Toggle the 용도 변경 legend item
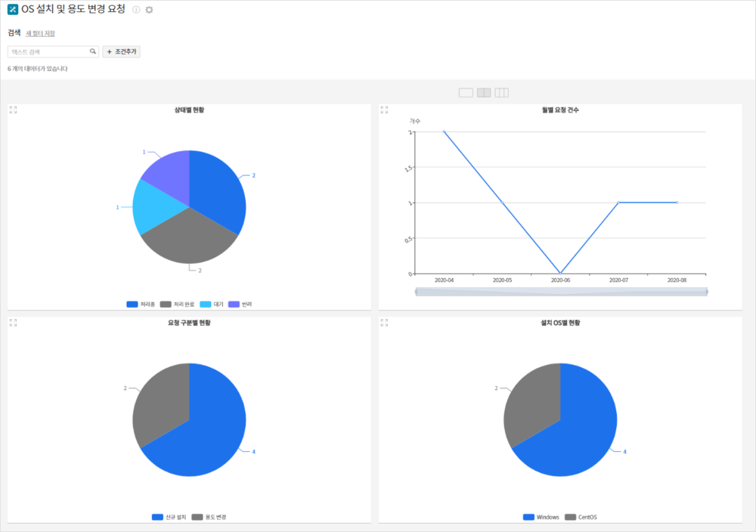 tap(209, 517)
